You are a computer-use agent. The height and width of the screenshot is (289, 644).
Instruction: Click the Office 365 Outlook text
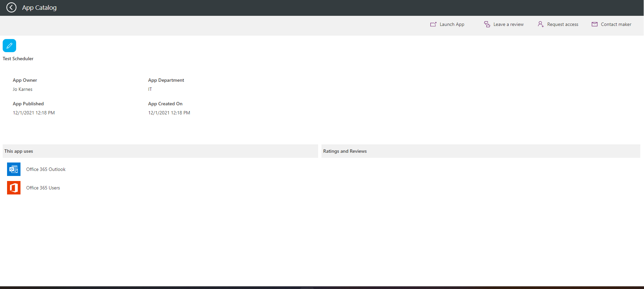coord(46,169)
